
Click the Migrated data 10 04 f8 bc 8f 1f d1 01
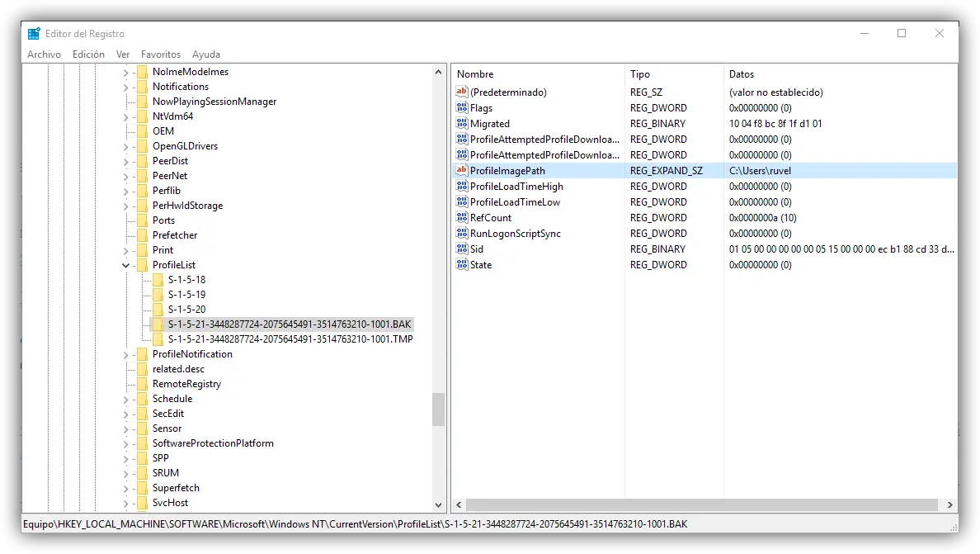coord(775,124)
